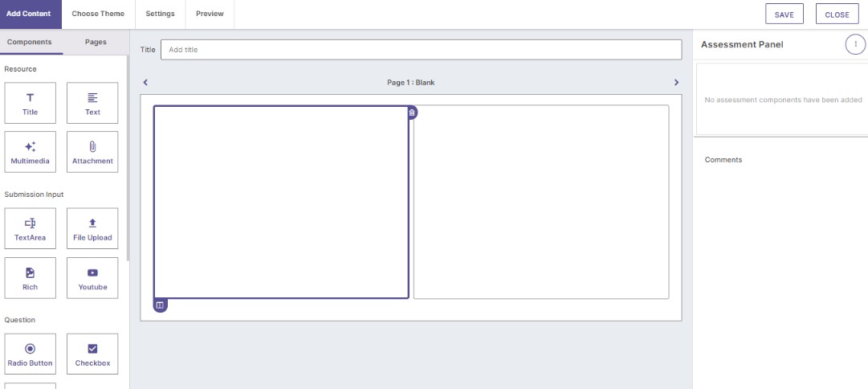Select the right empty content column
868x389 pixels.
(541, 202)
